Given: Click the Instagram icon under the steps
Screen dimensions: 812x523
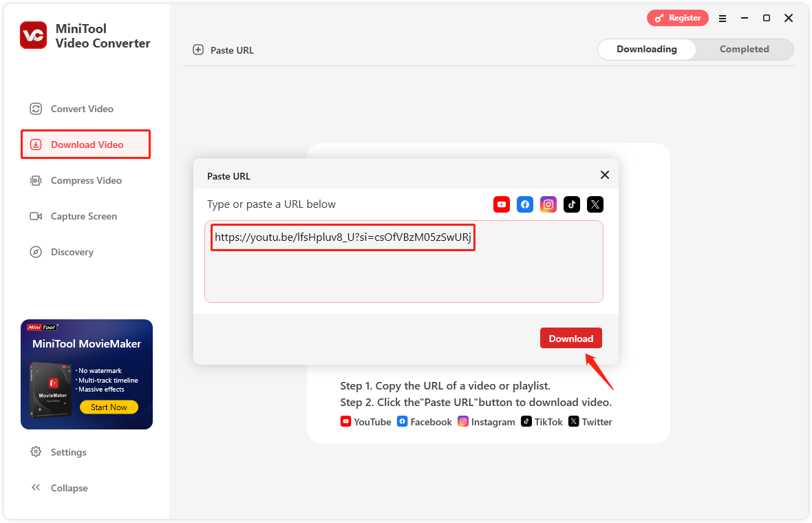Looking at the screenshot, I should pyautogui.click(x=463, y=422).
